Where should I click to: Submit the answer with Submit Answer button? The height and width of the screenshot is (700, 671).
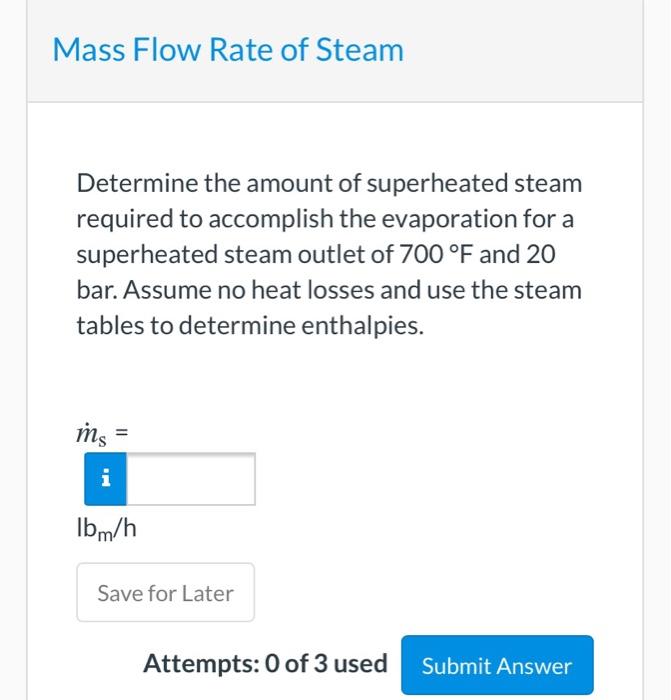point(497,665)
